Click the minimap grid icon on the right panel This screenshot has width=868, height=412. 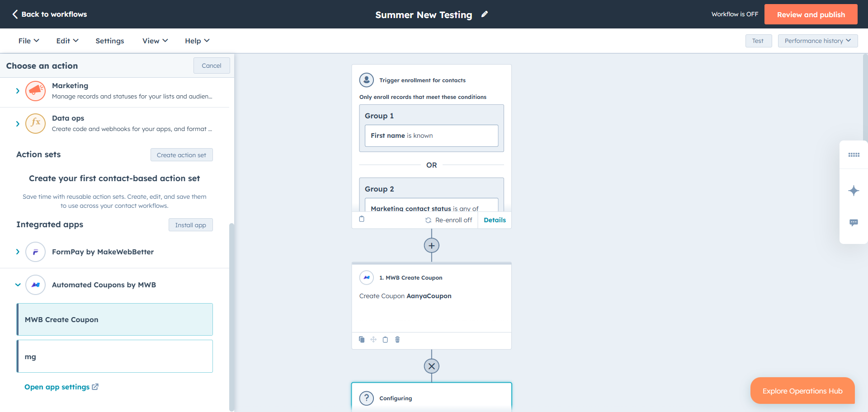[854, 154]
